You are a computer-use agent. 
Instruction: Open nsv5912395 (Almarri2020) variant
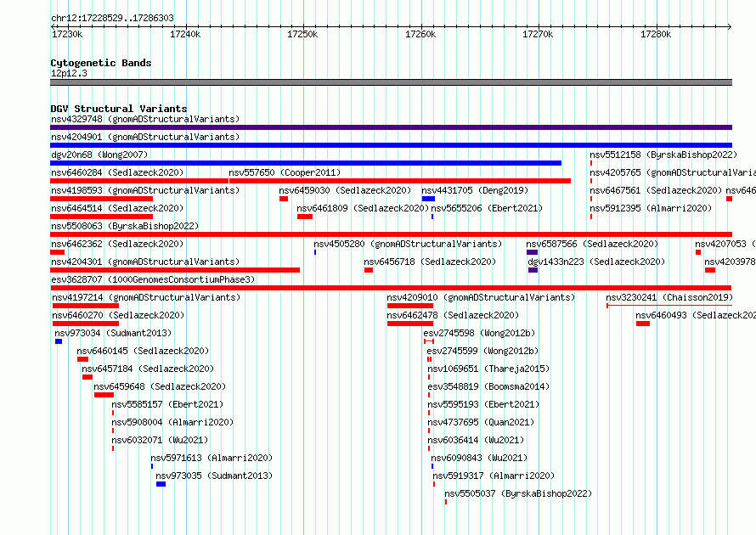[651, 208]
